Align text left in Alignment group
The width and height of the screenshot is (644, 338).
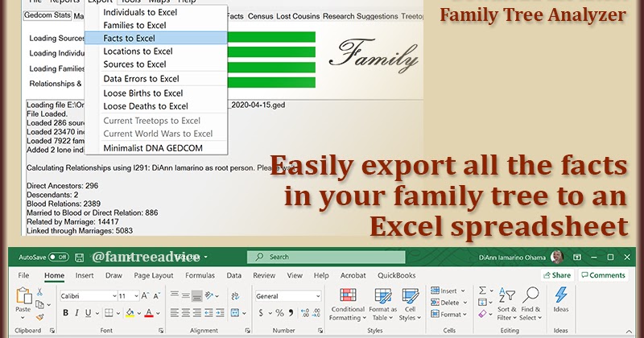[x=175, y=313]
